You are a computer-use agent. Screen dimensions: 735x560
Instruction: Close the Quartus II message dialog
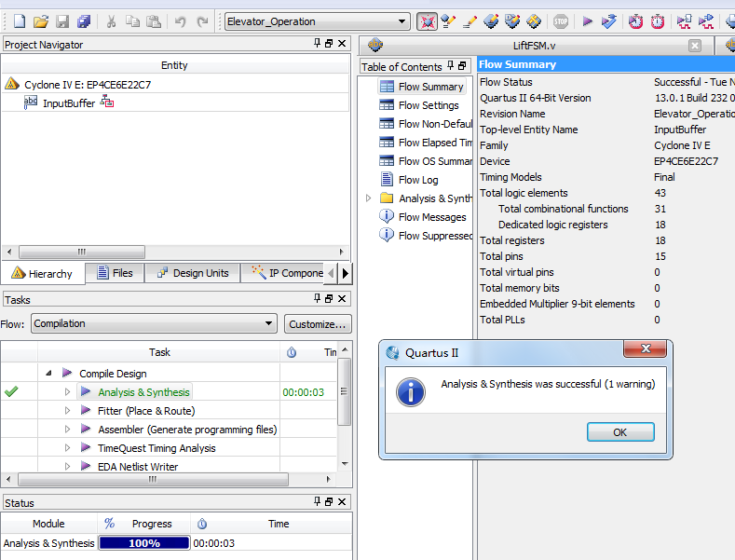[x=645, y=348]
